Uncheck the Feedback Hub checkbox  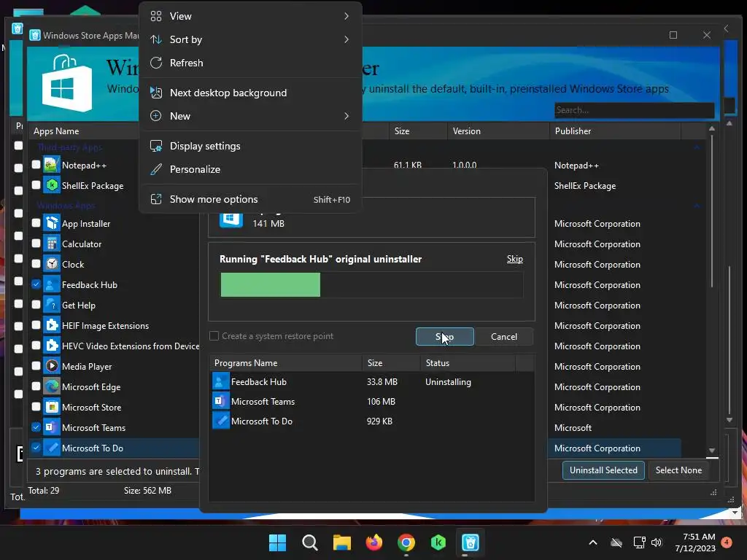(x=36, y=284)
